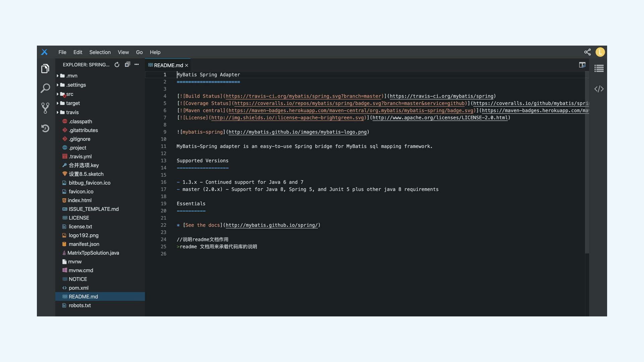Screen dimensions: 644x362
Task: Open the history clock icon in sidebar
Action: pos(45,128)
